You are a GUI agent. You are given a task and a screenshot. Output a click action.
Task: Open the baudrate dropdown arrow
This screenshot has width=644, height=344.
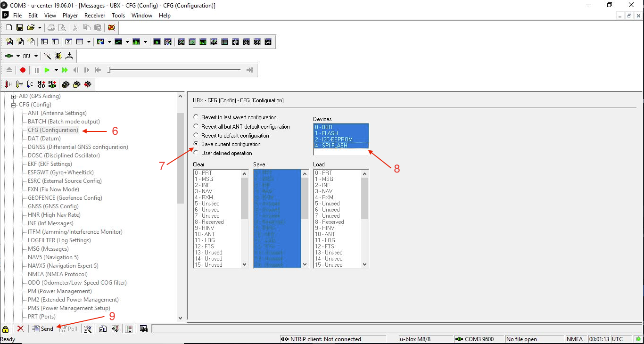coord(36,56)
